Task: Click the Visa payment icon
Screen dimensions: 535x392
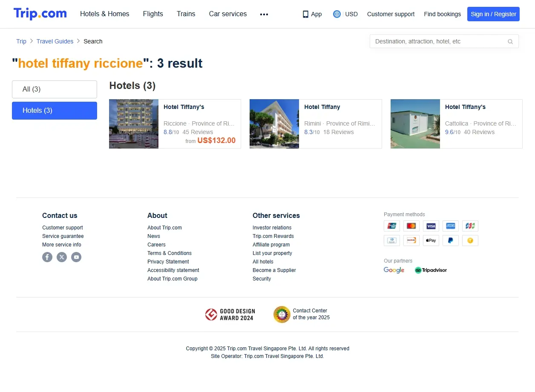Action: pos(431,226)
